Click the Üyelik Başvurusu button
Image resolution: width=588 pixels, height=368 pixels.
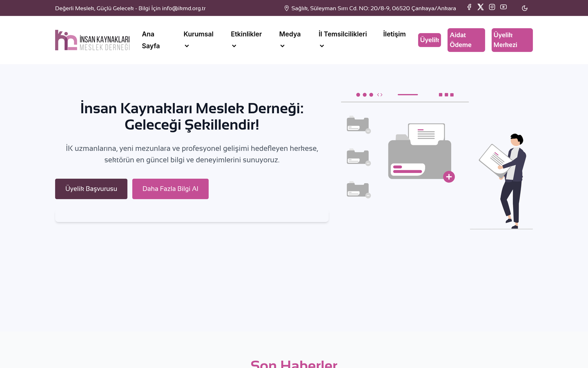point(91,189)
